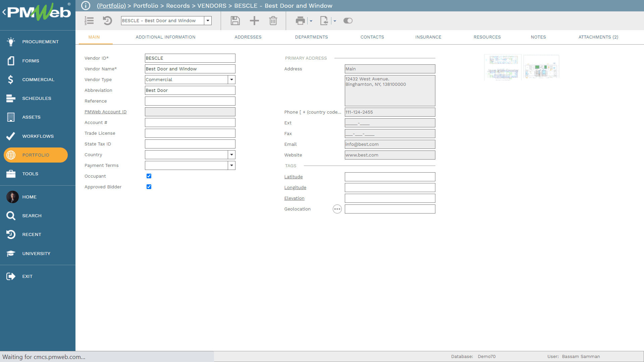Open the Insurance tab
Image resolution: width=644 pixels, height=362 pixels.
[428, 37]
